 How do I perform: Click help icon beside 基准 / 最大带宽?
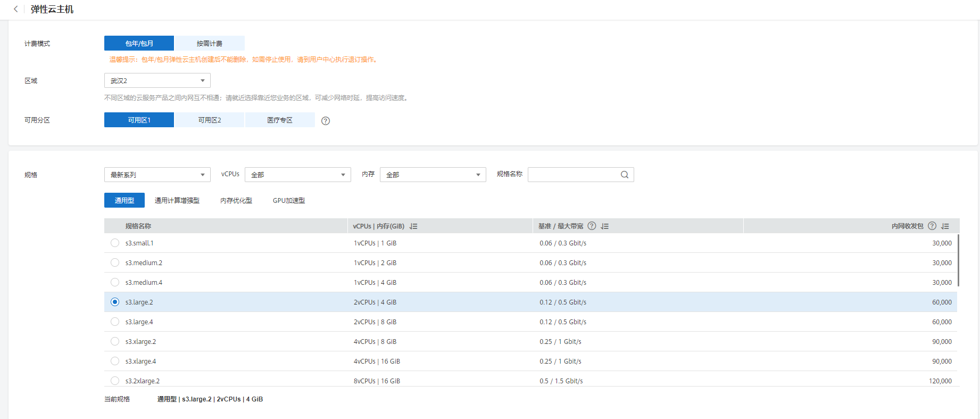coord(592,226)
